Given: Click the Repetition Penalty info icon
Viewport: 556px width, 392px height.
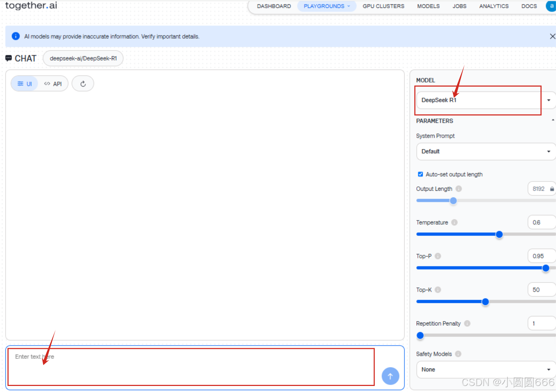Looking at the screenshot, I should coord(467,323).
